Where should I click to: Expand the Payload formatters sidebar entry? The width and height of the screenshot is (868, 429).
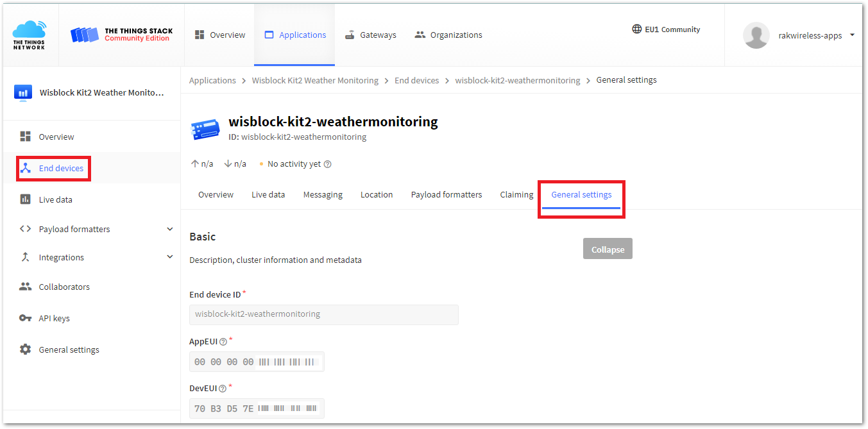(170, 228)
